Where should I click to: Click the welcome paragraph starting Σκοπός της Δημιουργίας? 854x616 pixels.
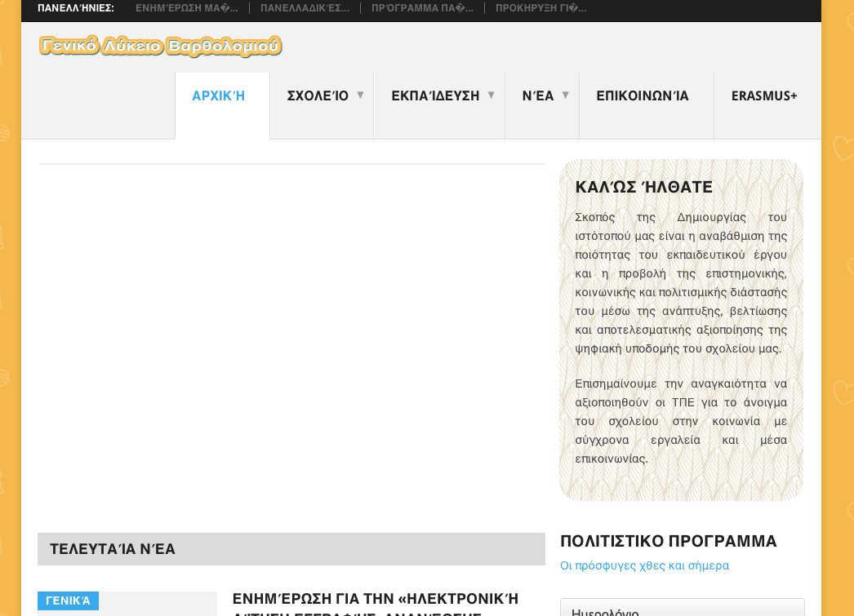(x=681, y=283)
